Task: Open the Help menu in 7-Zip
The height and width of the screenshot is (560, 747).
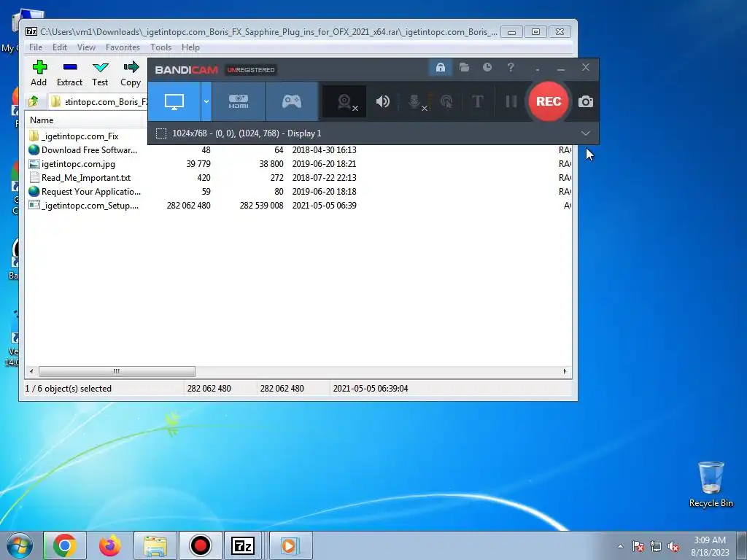Action: pyautogui.click(x=190, y=47)
